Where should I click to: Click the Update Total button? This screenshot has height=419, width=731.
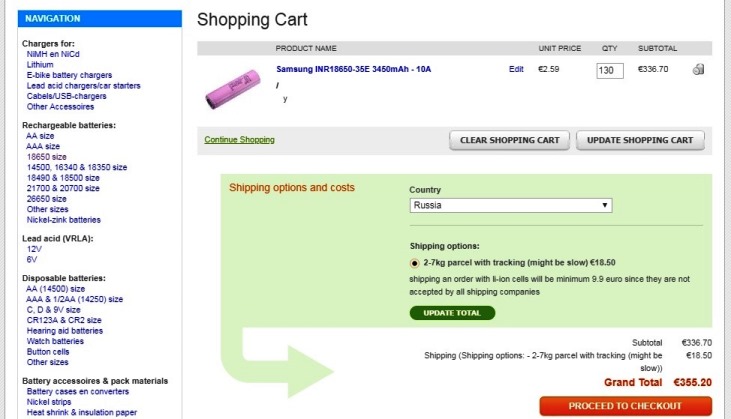[452, 313]
